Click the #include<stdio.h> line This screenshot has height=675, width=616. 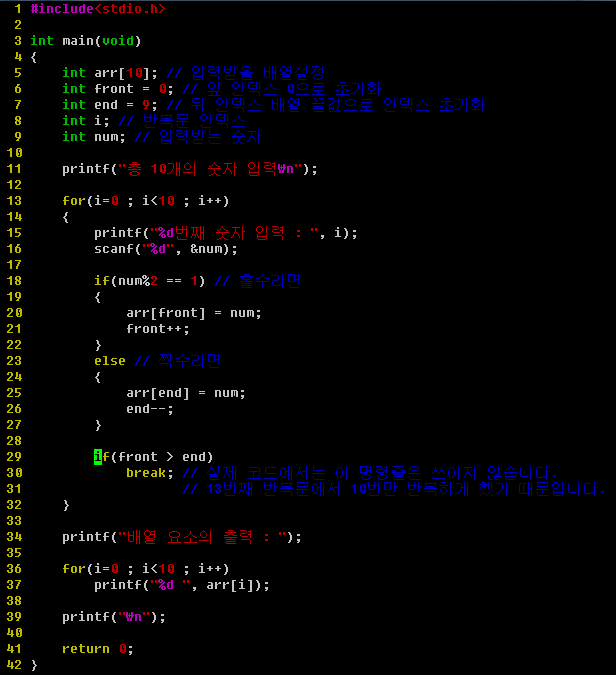pyautogui.click(x=98, y=9)
